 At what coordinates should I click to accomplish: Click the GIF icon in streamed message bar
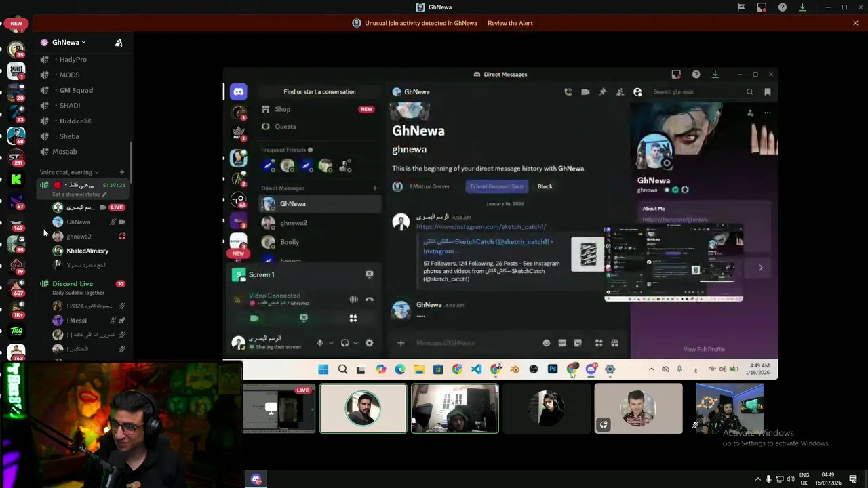click(562, 343)
